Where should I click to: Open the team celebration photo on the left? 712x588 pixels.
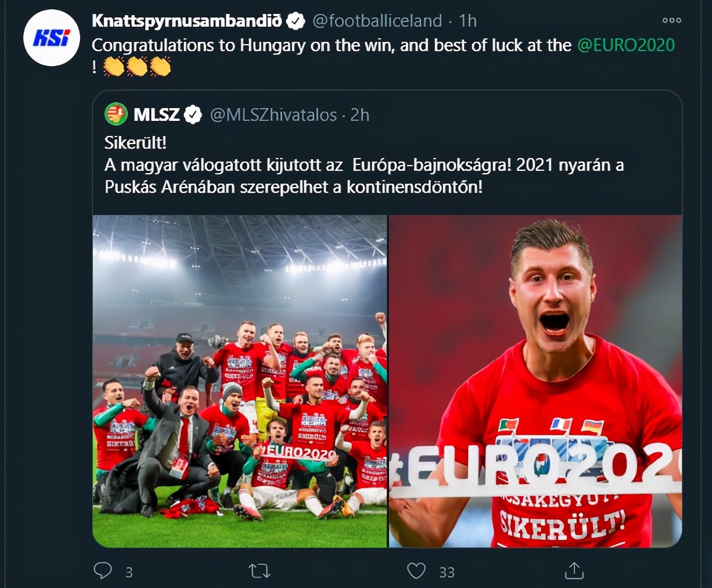coord(240,381)
